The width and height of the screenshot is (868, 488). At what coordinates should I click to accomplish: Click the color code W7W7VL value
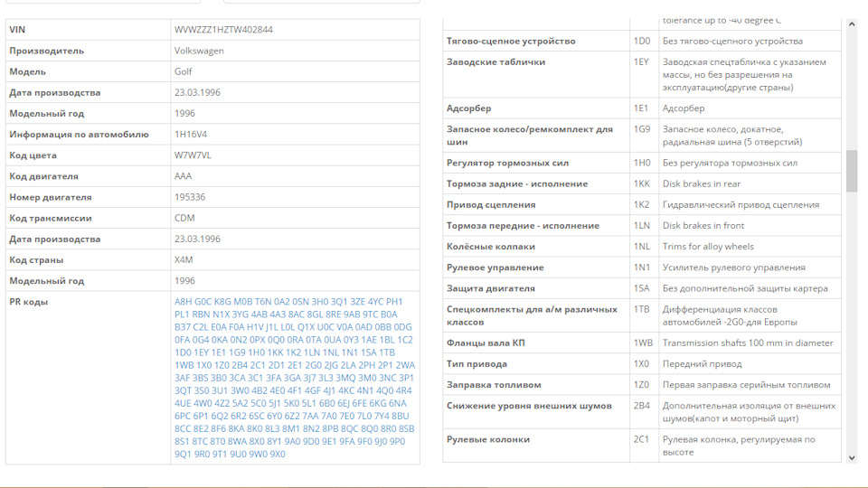click(193, 155)
